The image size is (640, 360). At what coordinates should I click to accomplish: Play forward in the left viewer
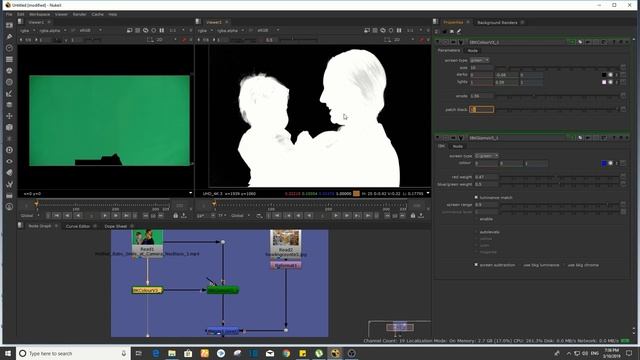pyautogui.click(x=105, y=216)
